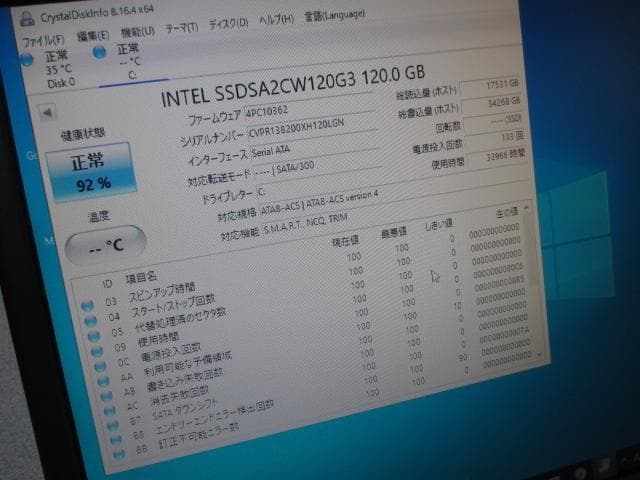Click the status icon for ID B7 row
This screenshot has width=640, height=480.
click(x=113, y=425)
